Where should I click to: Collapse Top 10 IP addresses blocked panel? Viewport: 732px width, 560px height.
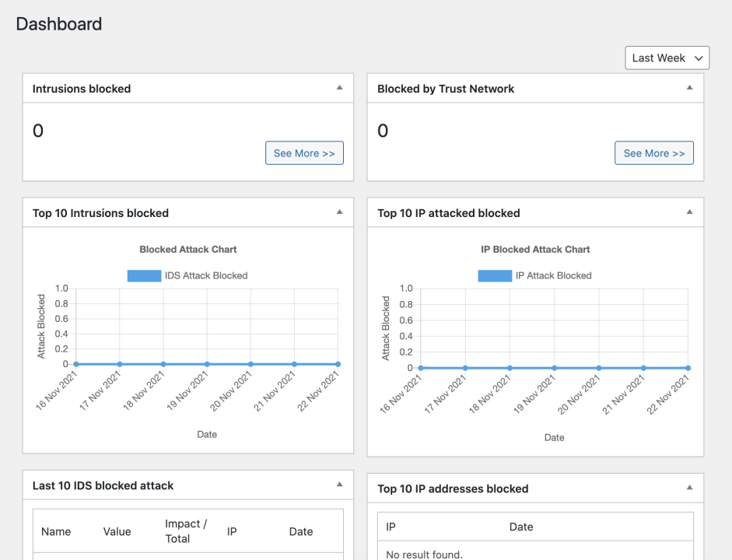tap(689, 488)
